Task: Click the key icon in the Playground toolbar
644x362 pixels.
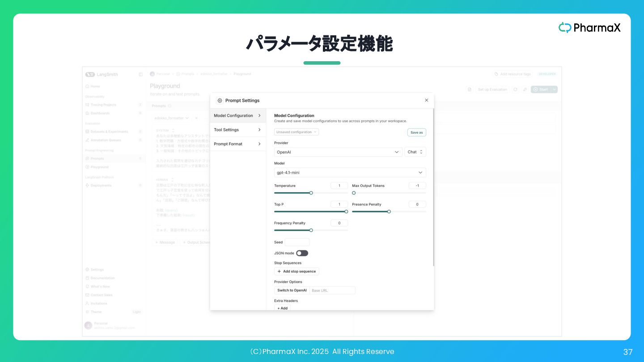Action: click(525, 89)
